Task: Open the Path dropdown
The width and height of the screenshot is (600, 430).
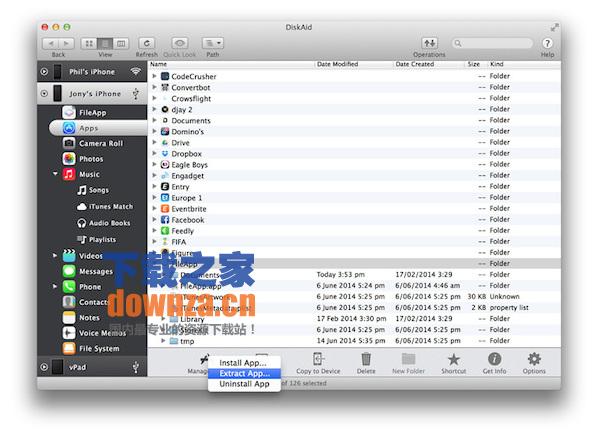Action: tap(213, 43)
